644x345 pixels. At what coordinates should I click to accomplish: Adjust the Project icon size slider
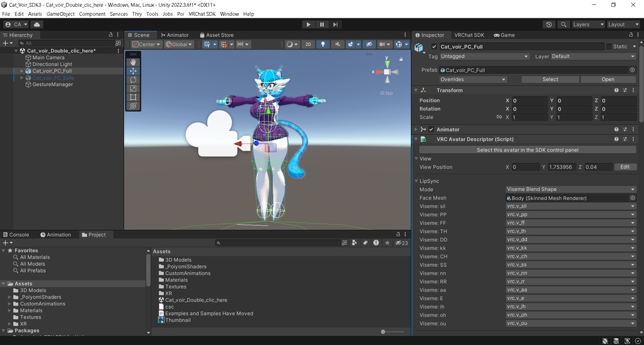[x=383, y=331]
